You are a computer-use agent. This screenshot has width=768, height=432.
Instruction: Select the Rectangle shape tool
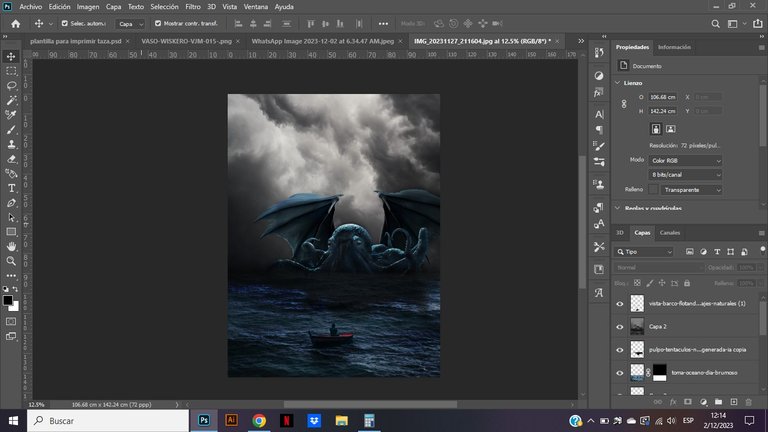(11, 232)
